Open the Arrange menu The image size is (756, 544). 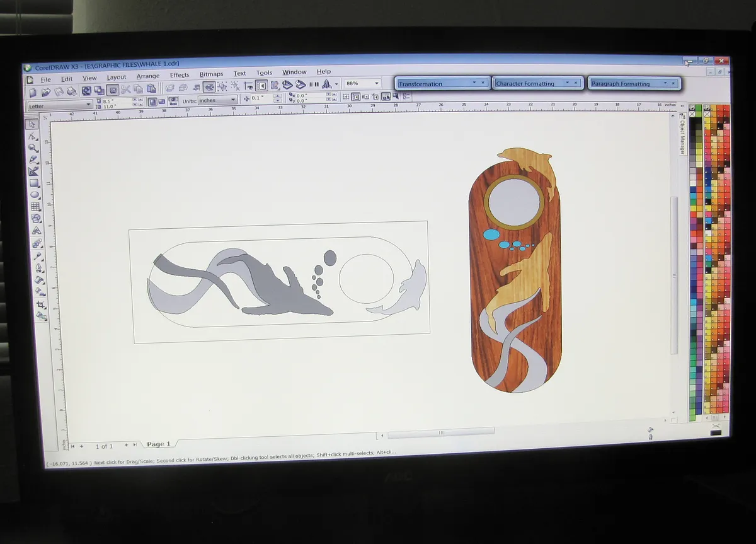point(148,76)
